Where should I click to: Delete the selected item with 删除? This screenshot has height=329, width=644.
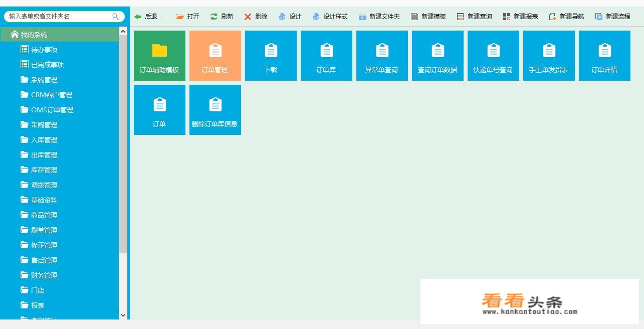pyautogui.click(x=256, y=17)
